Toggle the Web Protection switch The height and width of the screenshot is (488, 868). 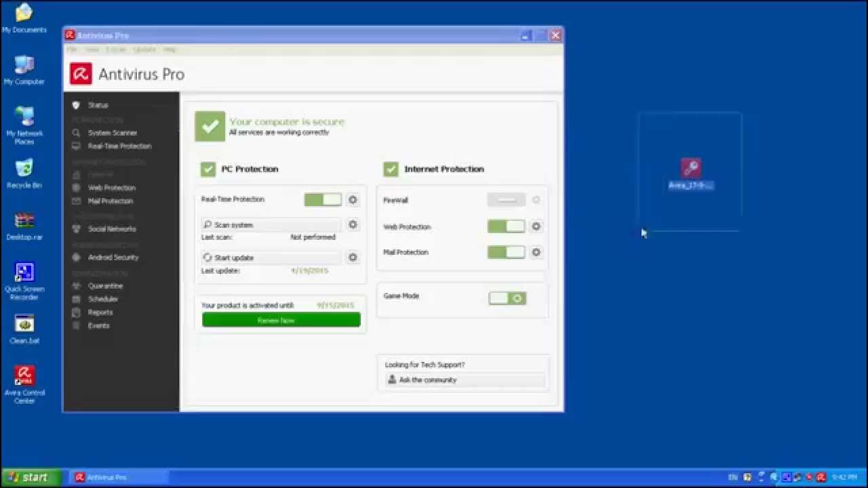(x=507, y=226)
